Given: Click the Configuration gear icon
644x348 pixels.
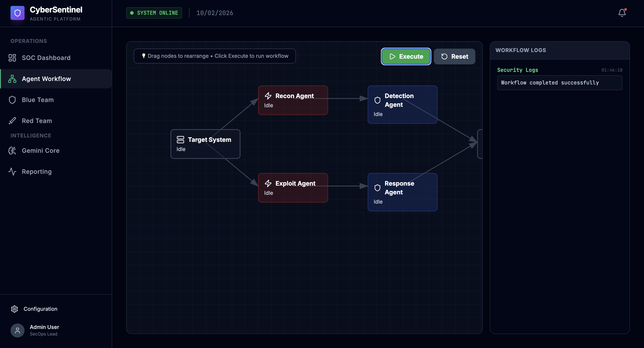Looking at the screenshot, I should [x=14, y=309].
